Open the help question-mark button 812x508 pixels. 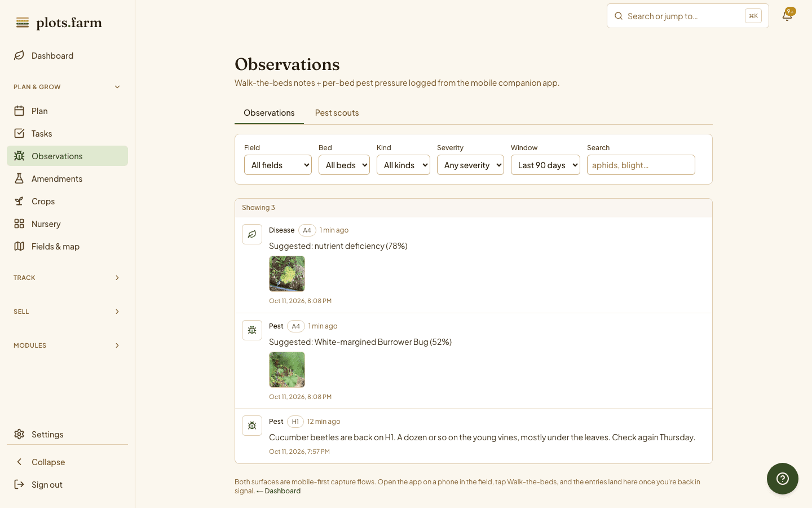point(783,479)
